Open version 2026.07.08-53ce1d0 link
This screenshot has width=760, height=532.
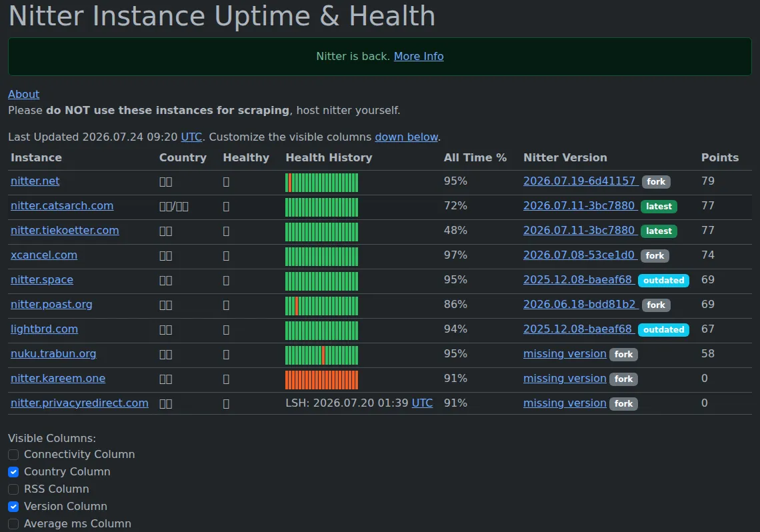click(579, 255)
